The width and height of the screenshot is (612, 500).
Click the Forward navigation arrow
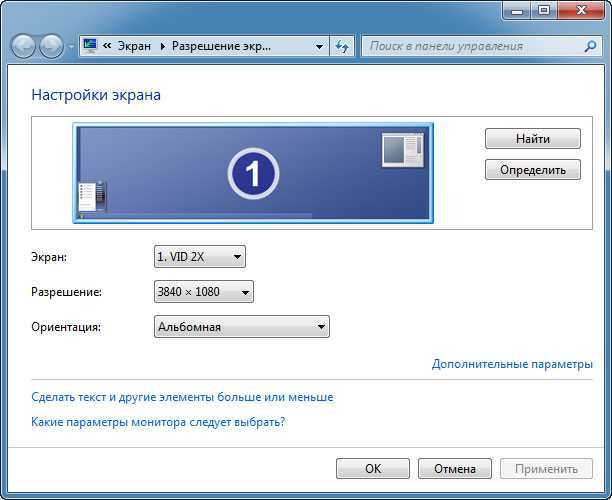(x=51, y=46)
